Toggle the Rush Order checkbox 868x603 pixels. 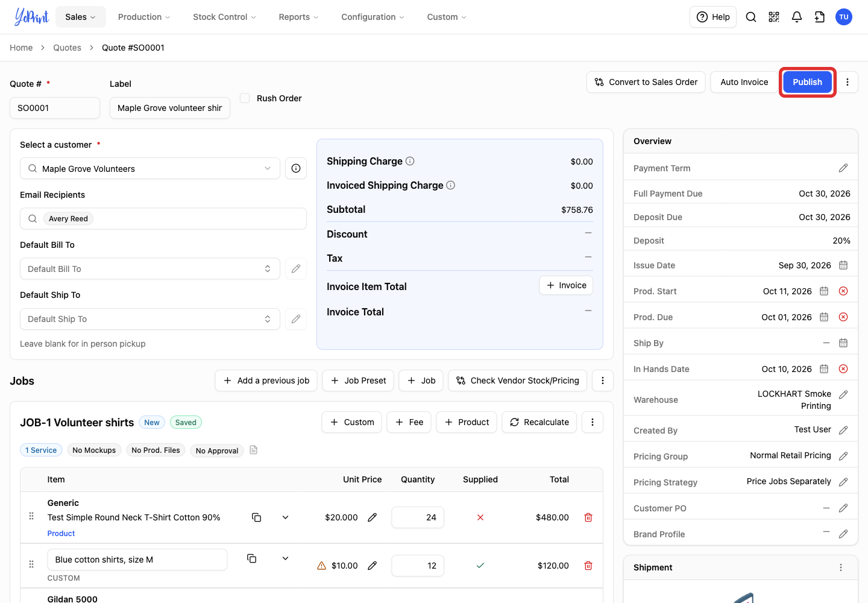(245, 98)
